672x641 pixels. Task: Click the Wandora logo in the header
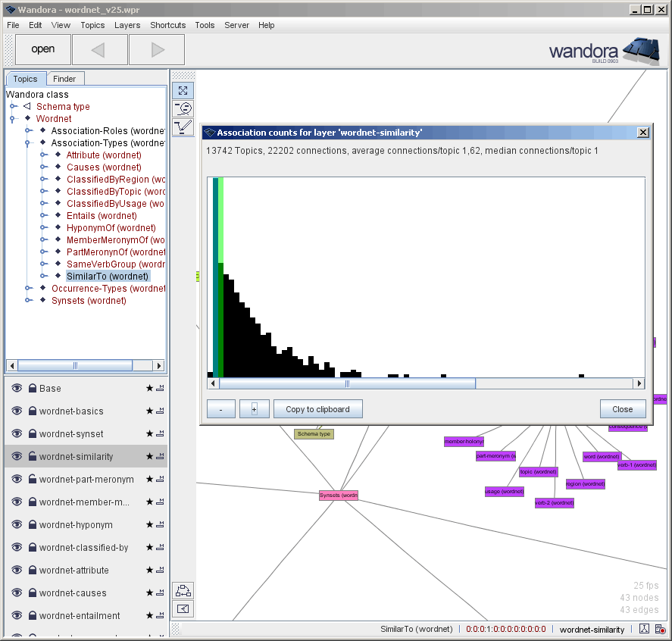(604, 52)
